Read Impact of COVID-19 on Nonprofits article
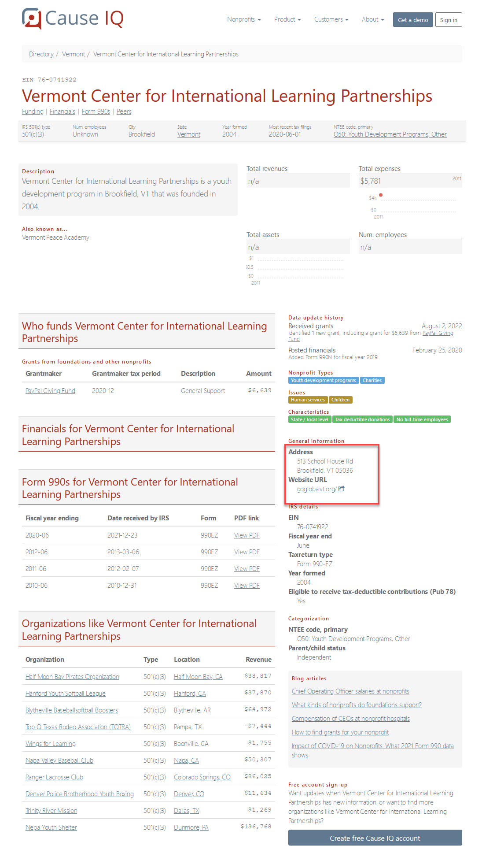 (372, 750)
